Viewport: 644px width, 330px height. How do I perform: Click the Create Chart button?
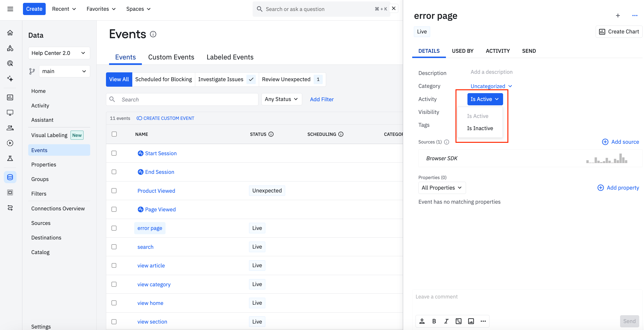[x=619, y=32]
